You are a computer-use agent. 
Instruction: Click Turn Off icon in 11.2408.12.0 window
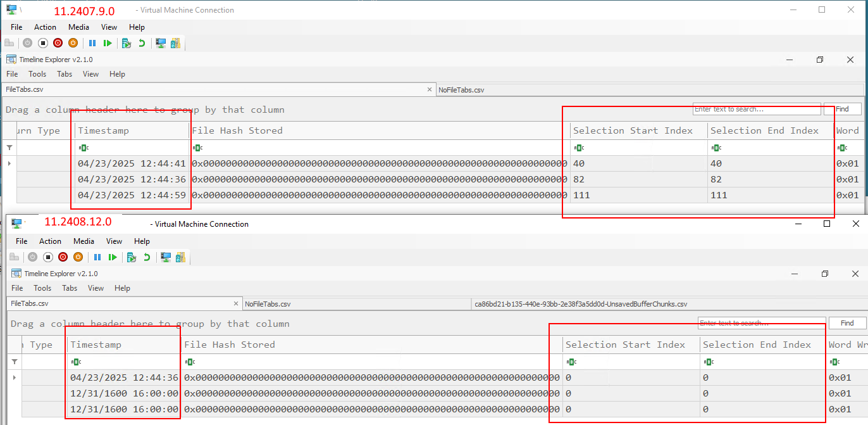pos(47,257)
